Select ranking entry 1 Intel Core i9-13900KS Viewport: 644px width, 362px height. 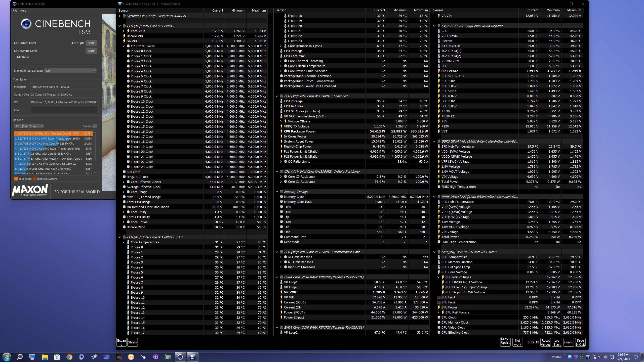point(53,133)
